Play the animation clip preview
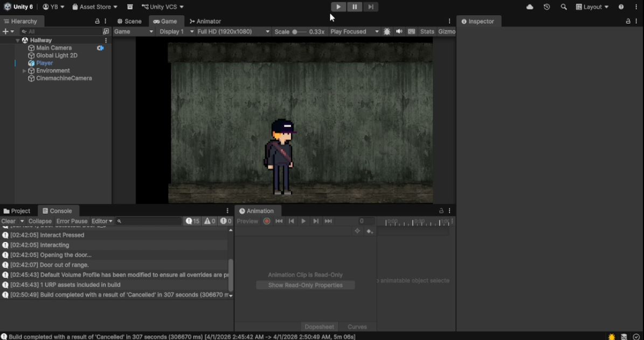Image resolution: width=644 pixels, height=340 pixels. [x=303, y=221]
